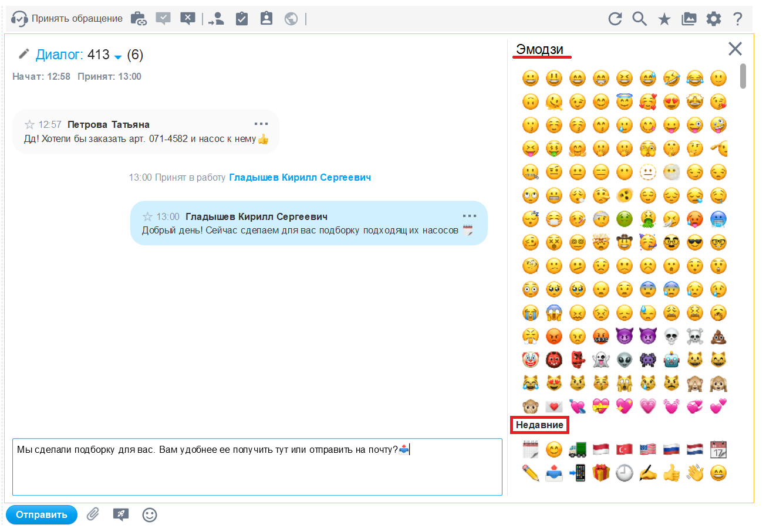The image size is (766, 532).
Task: Close the Эмодзи panel
Action: (735, 49)
